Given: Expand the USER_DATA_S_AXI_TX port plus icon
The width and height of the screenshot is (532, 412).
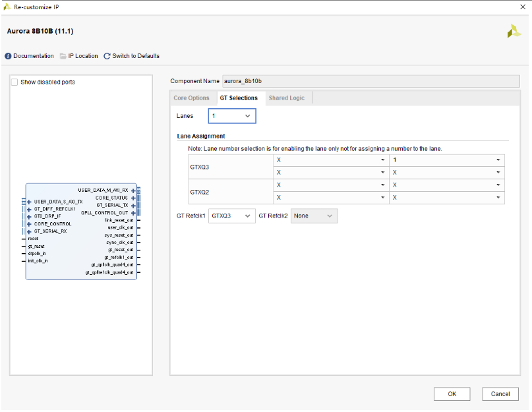Looking at the screenshot, I should pyautogui.click(x=29, y=202).
